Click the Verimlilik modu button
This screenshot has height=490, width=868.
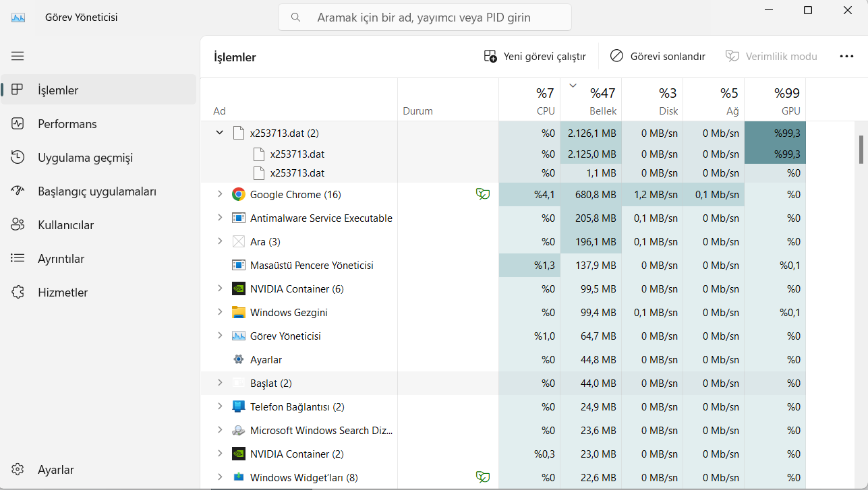coord(772,57)
